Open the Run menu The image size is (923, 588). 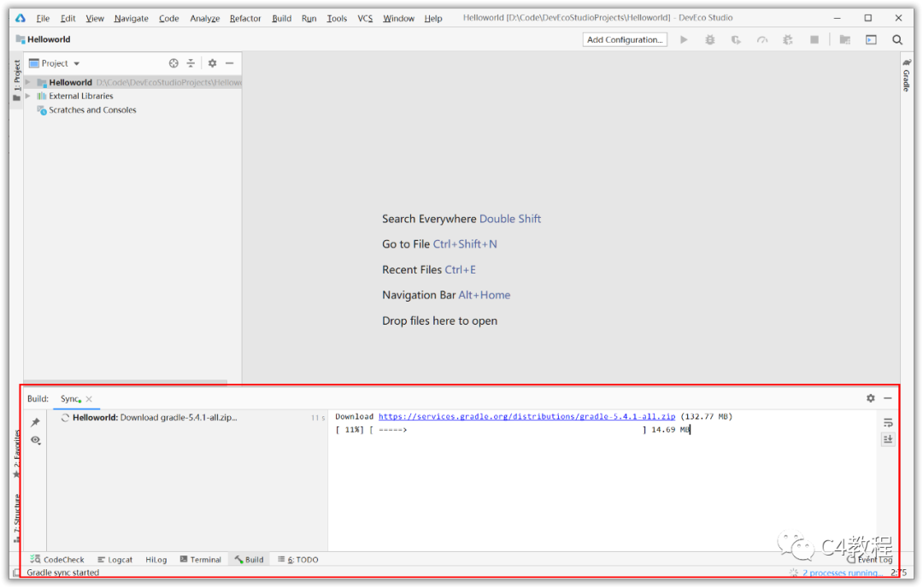(x=309, y=18)
